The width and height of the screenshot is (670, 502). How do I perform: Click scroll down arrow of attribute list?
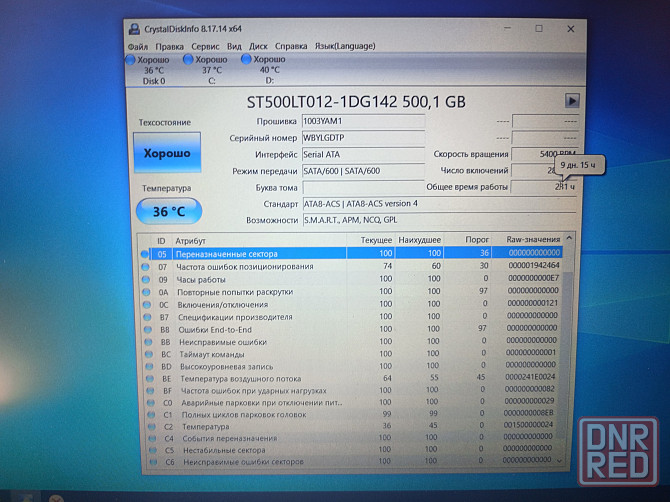[x=560, y=460]
